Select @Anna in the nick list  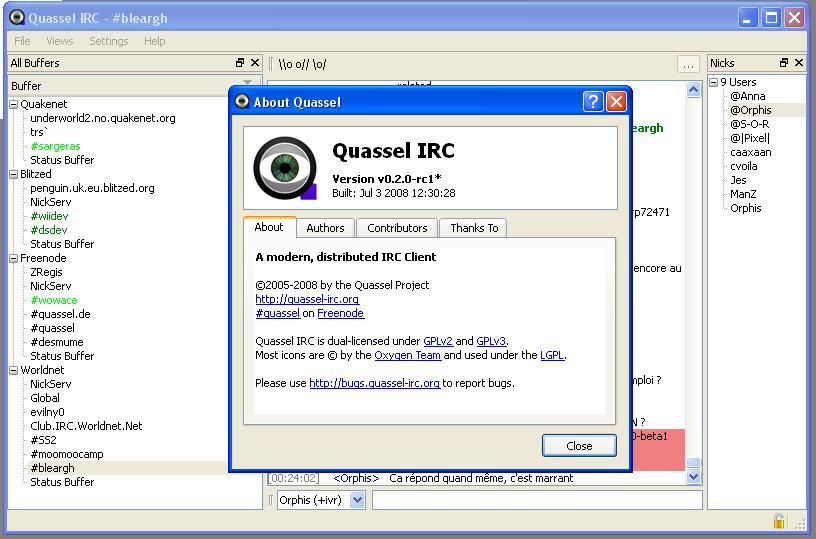click(x=747, y=96)
